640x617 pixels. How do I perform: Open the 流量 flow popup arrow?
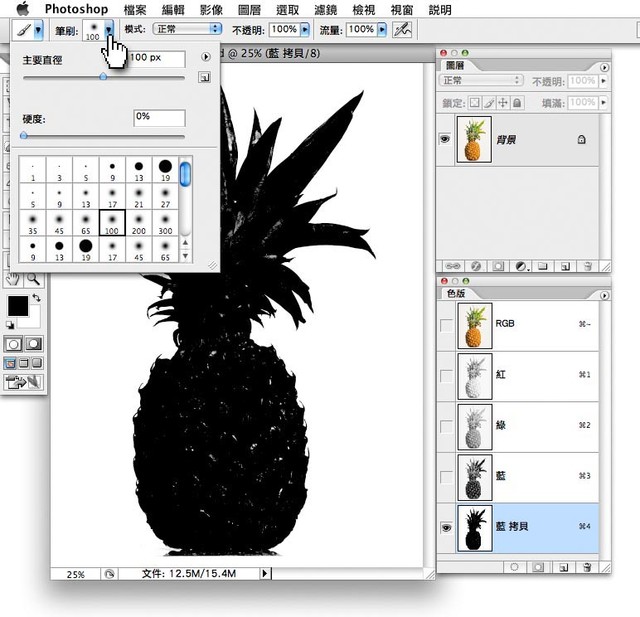click(x=381, y=30)
